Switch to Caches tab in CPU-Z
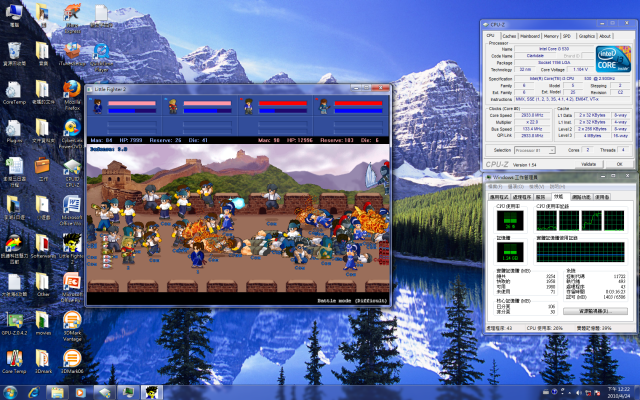The width and height of the screenshot is (640, 400). tap(509, 36)
